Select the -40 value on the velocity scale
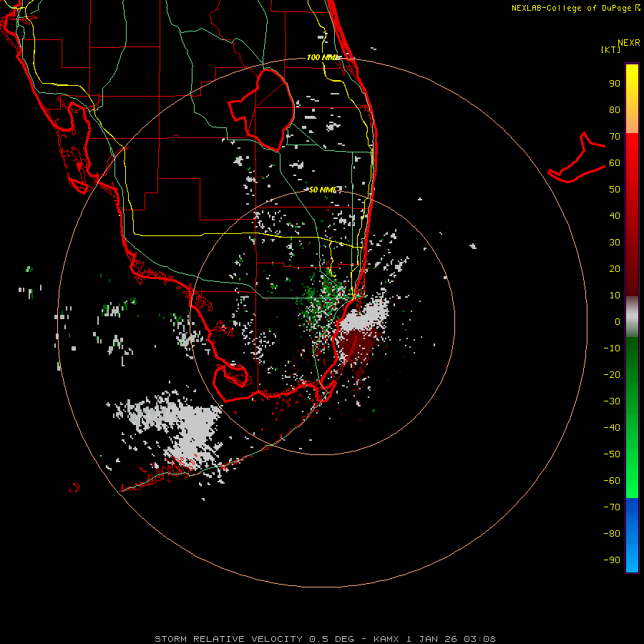Screen dimensions: 644x644 [612, 428]
